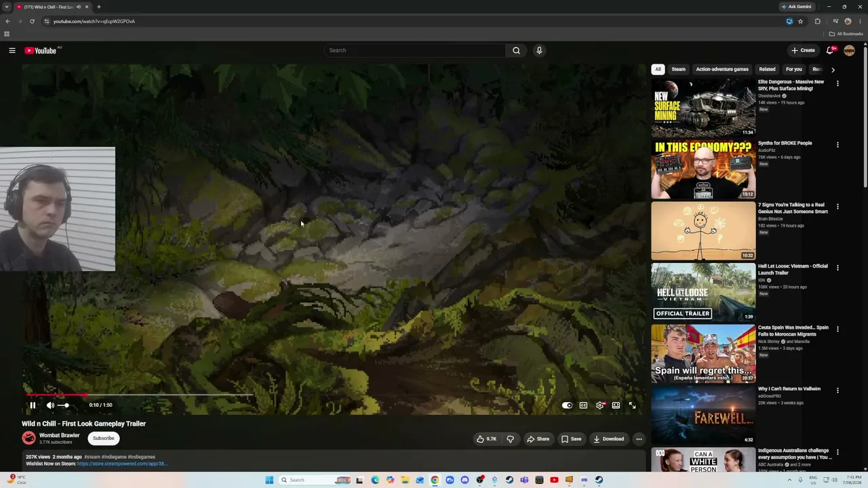Enter fullscreen mode
Screen dimensions: 868x488
632,405
